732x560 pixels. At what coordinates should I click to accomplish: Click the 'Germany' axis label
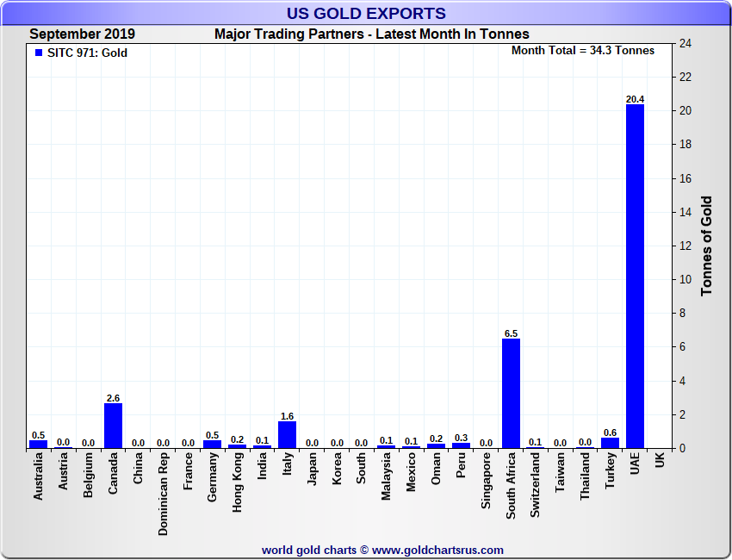click(213, 477)
